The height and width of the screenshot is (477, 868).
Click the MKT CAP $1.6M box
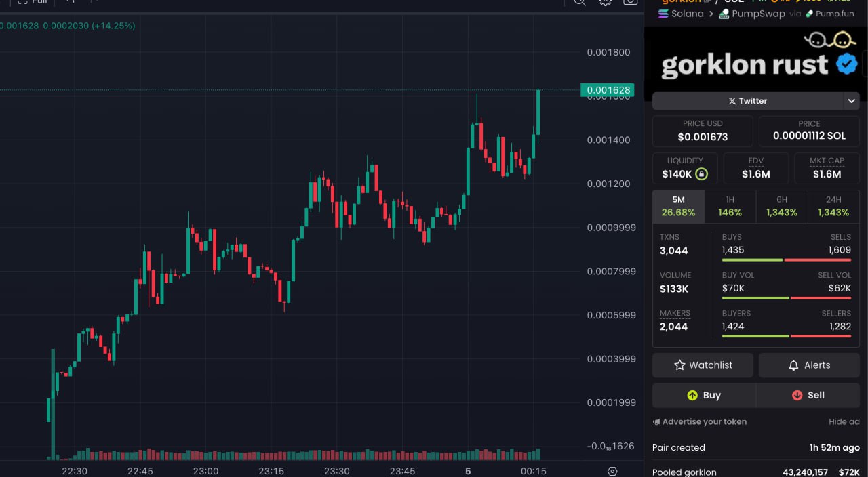(x=827, y=169)
